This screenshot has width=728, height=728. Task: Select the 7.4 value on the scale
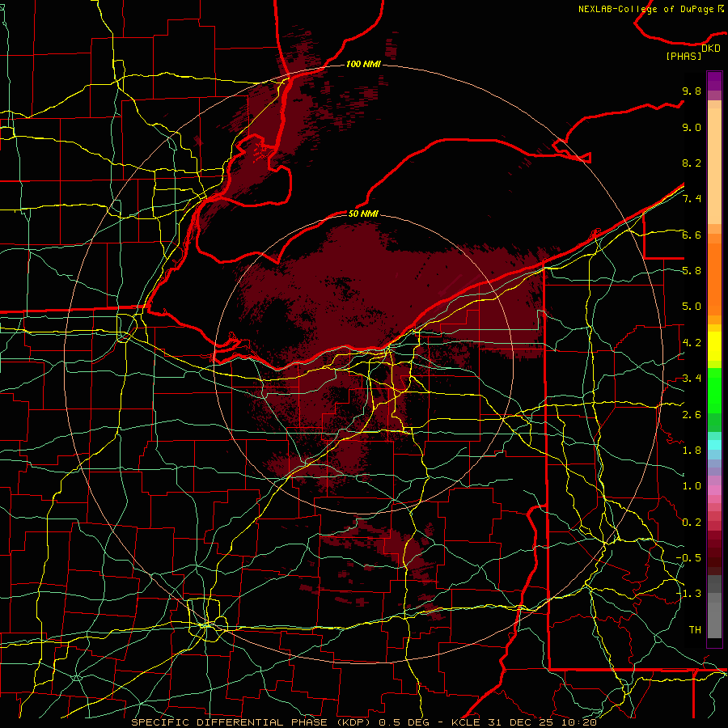coord(692,199)
